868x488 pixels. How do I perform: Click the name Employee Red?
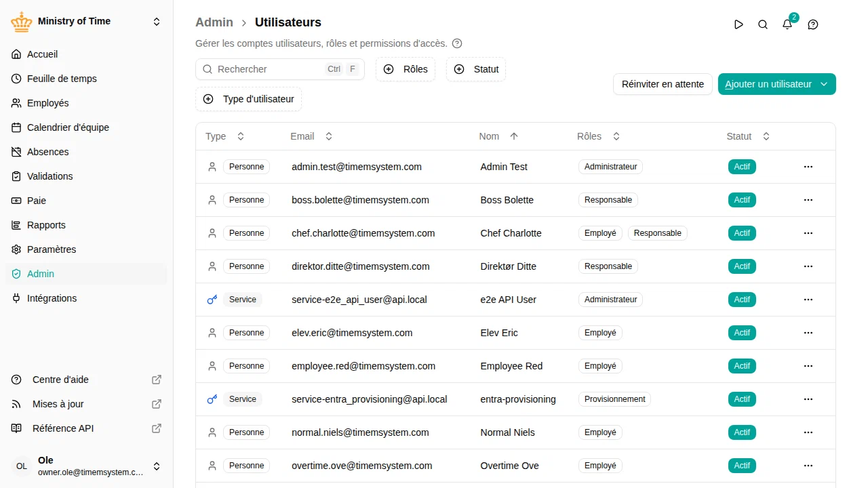tap(511, 366)
